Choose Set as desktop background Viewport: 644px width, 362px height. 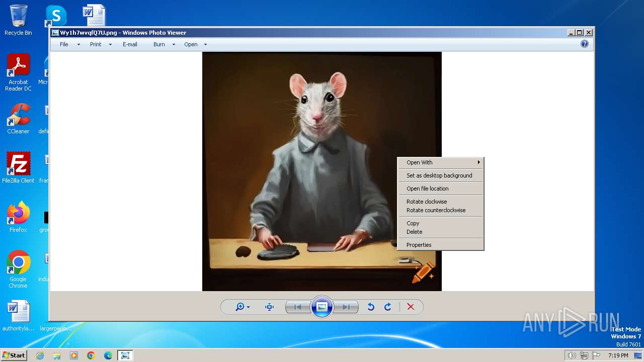441,175
